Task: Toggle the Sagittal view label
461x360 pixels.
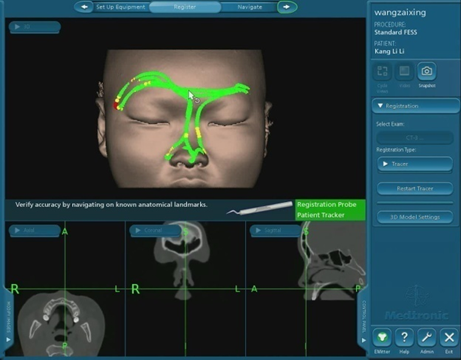Action: pos(275,230)
